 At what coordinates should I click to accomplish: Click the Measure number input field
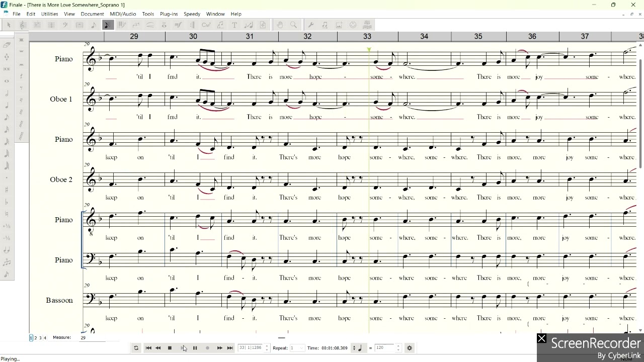coord(92,338)
